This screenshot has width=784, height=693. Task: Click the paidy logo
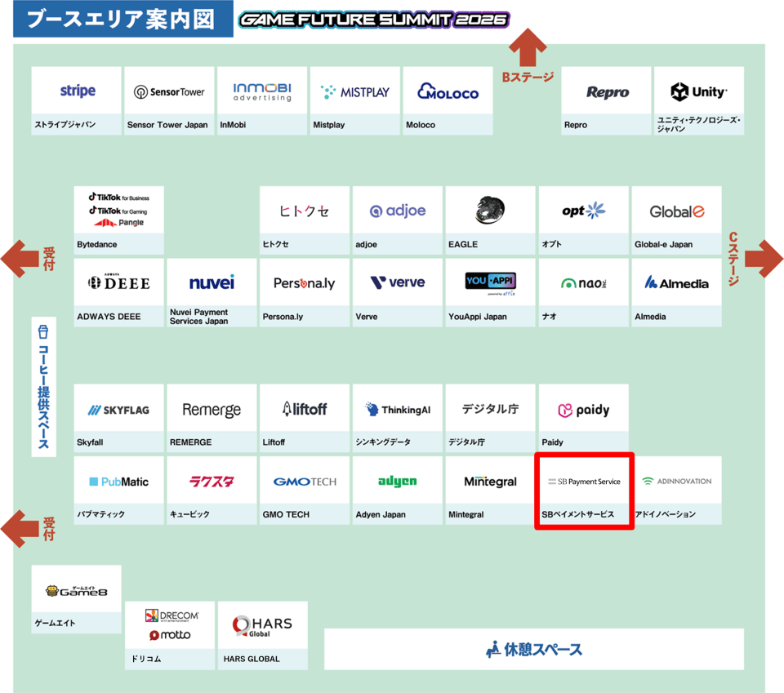[583, 411]
